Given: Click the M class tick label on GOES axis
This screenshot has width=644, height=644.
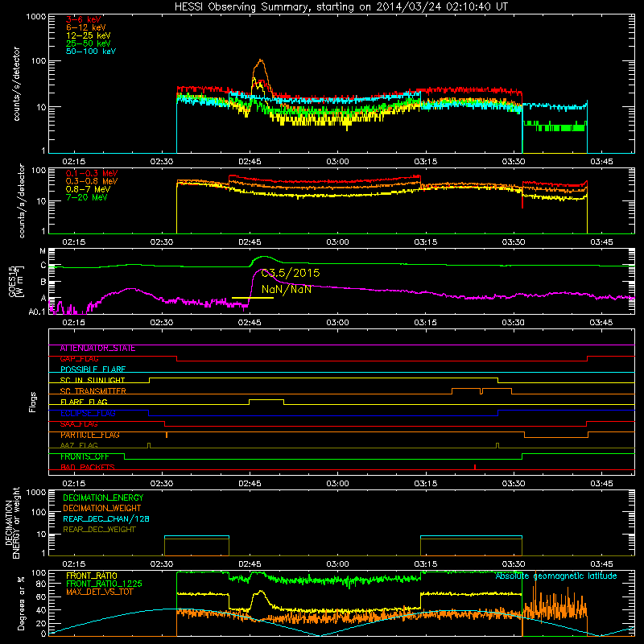Looking at the screenshot, I should [x=43, y=251].
